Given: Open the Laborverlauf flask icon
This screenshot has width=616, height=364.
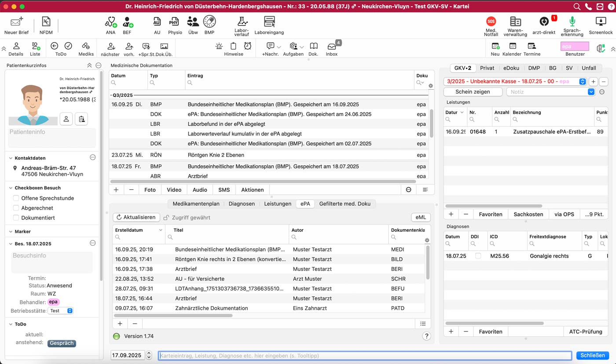Looking at the screenshot, I should (242, 22).
